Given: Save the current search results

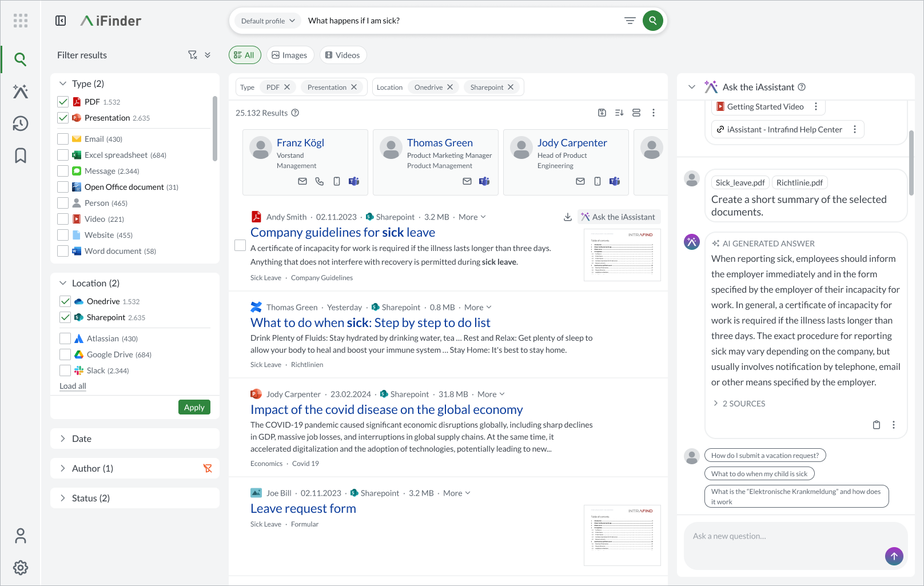Looking at the screenshot, I should coord(602,113).
